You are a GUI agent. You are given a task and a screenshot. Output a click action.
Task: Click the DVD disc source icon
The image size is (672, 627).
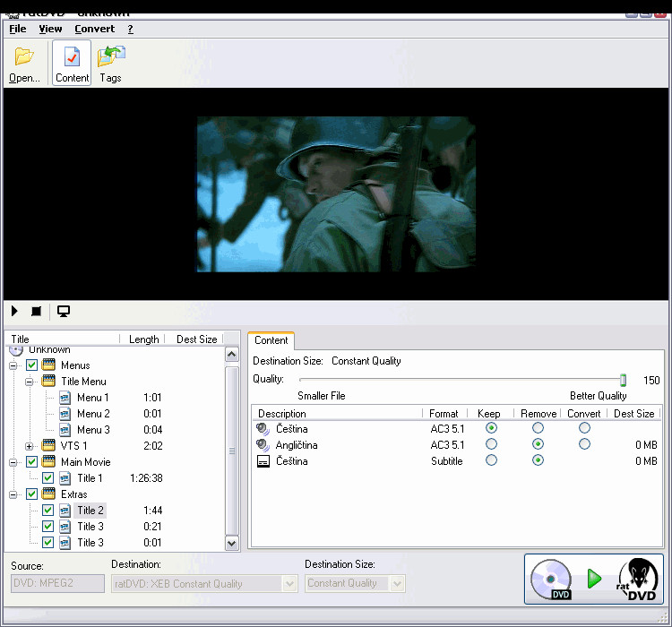click(x=551, y=580)
